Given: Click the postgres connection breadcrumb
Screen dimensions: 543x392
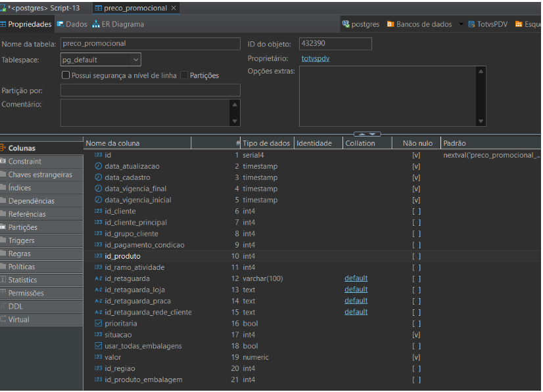Looking at the screenshot, I should pyautogui.click(x=361, y=24).
